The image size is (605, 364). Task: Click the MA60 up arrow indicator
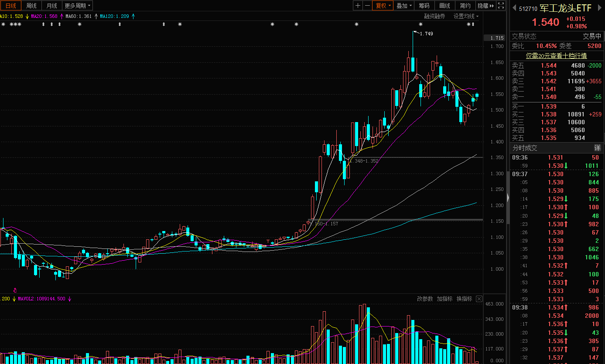pos(96,16)
